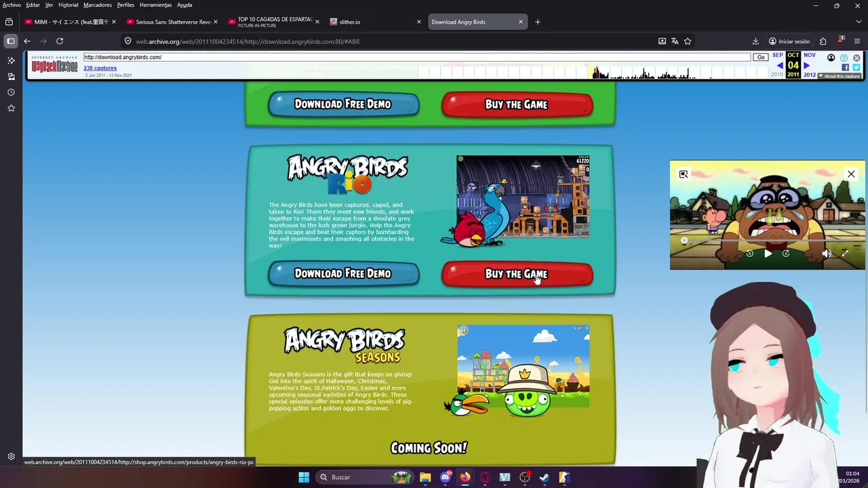Click the translate page icon

[x=675, y=41]
